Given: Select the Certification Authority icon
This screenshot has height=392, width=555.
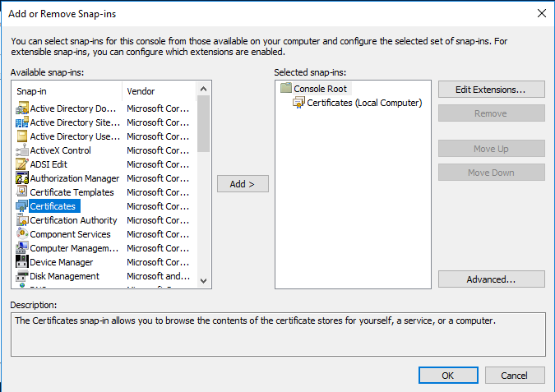Looking at the screenshot, I should tap(22, 220).
